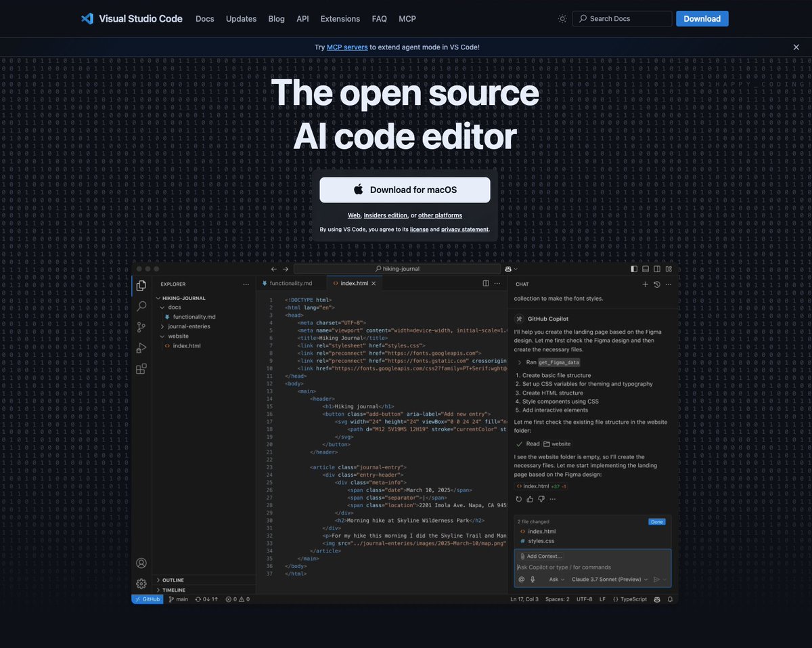The height and width of the screenshot is (648, 812).
Task: Click the Visual Studio Code logo
Action: 131,19
